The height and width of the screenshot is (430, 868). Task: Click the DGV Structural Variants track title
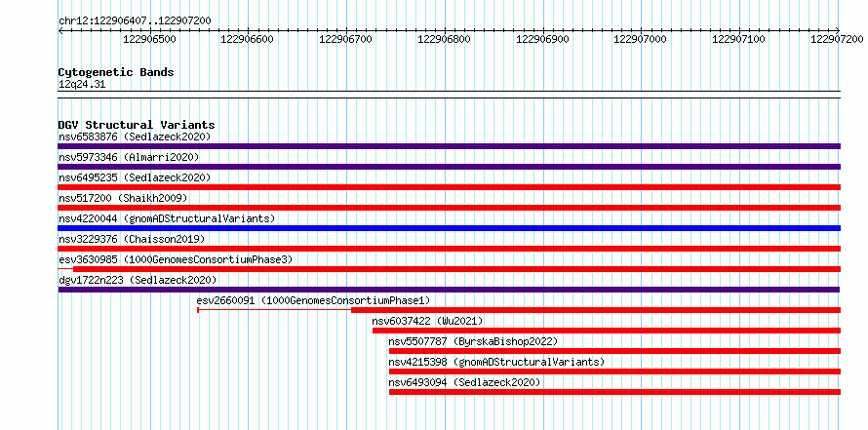coord(137,125)
